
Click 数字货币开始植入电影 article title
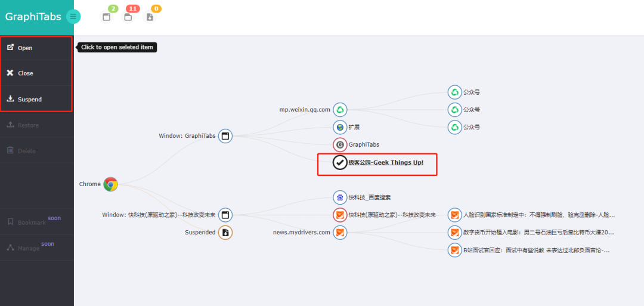(539, 233)
